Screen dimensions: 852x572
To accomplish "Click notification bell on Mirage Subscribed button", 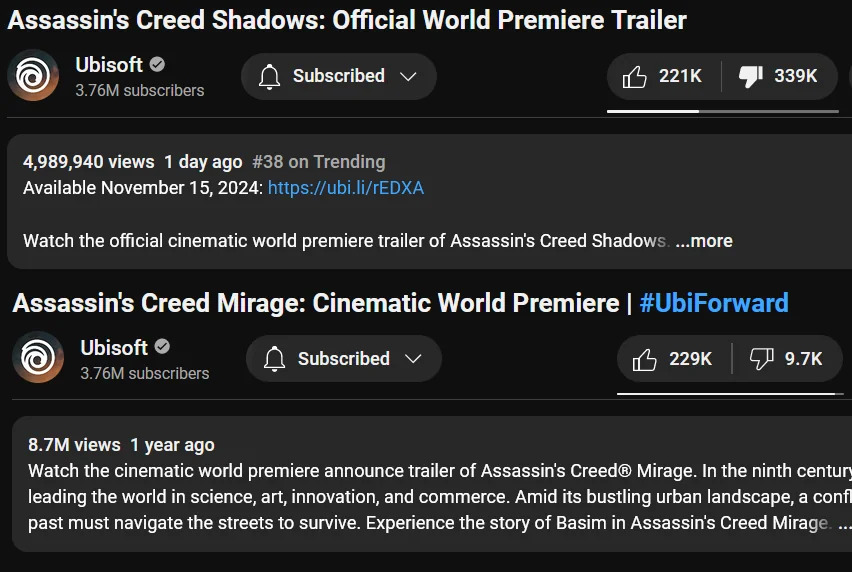I will (274, 359).
